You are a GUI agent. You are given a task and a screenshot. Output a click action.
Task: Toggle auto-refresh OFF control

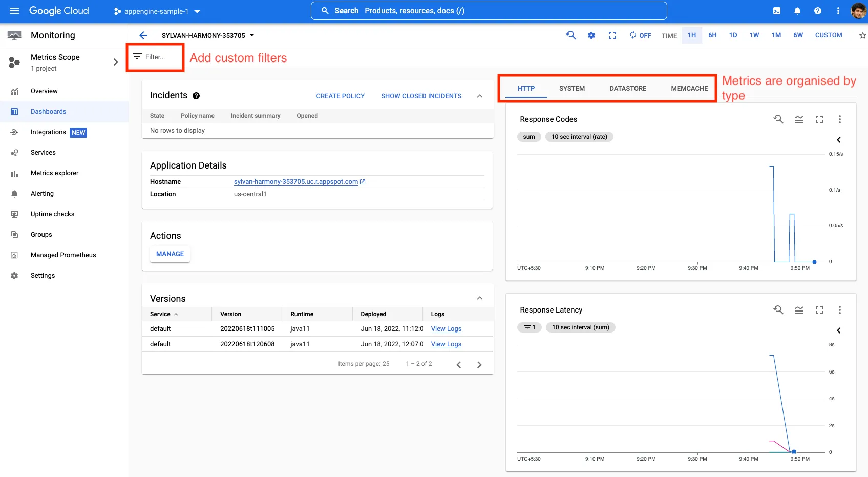coord(640,35)
